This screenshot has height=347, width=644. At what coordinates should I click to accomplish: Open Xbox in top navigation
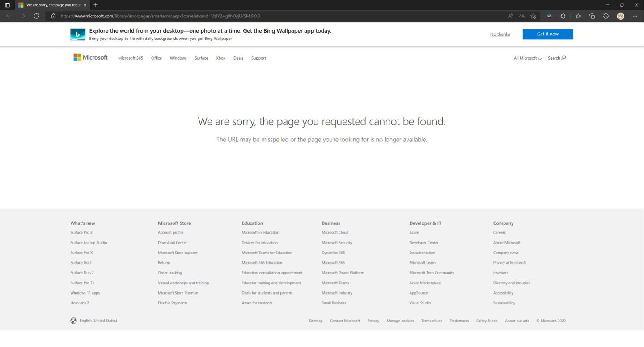click(x=221, y=58)
